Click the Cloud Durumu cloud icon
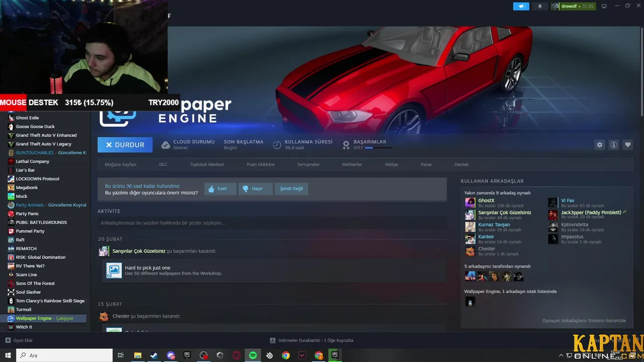 coord(166,145)
